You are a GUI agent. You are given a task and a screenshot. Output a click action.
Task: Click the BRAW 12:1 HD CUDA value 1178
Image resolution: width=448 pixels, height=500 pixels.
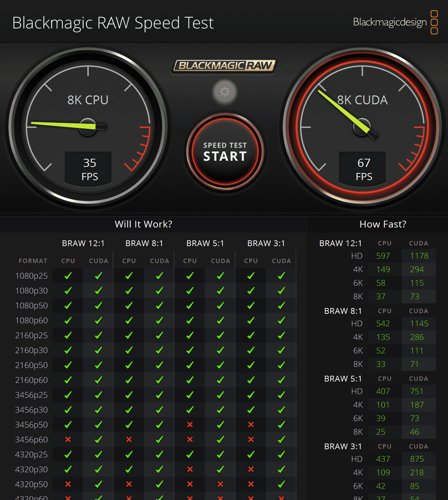pyautogui.click(x=419, y=256)
